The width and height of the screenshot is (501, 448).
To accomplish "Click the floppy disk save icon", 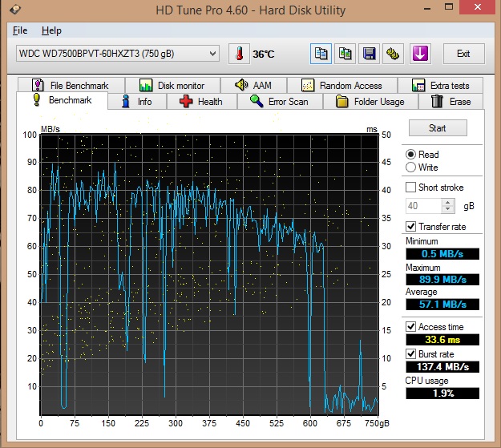I will tap(370, 54).
